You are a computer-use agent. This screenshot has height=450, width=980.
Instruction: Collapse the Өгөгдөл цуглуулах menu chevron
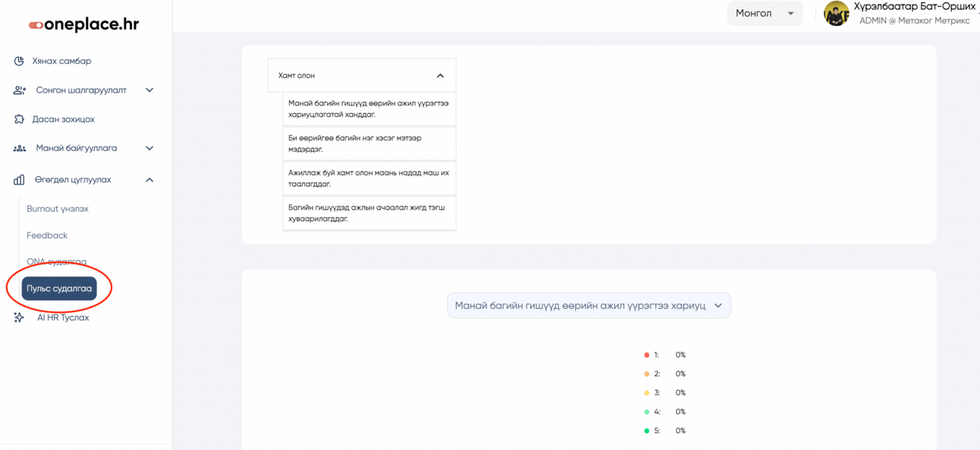(x=149, y=180)
